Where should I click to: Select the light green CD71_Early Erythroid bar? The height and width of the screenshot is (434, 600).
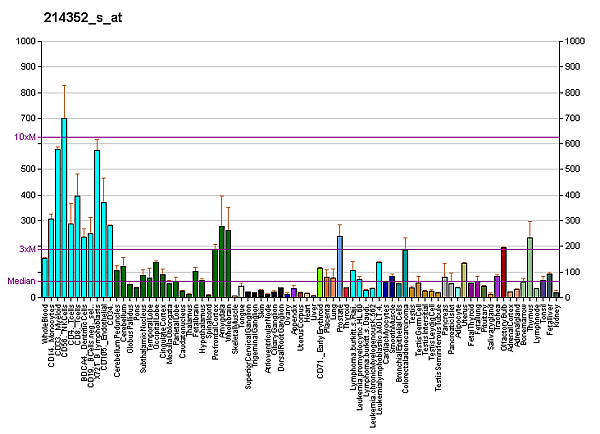[319, 283]
